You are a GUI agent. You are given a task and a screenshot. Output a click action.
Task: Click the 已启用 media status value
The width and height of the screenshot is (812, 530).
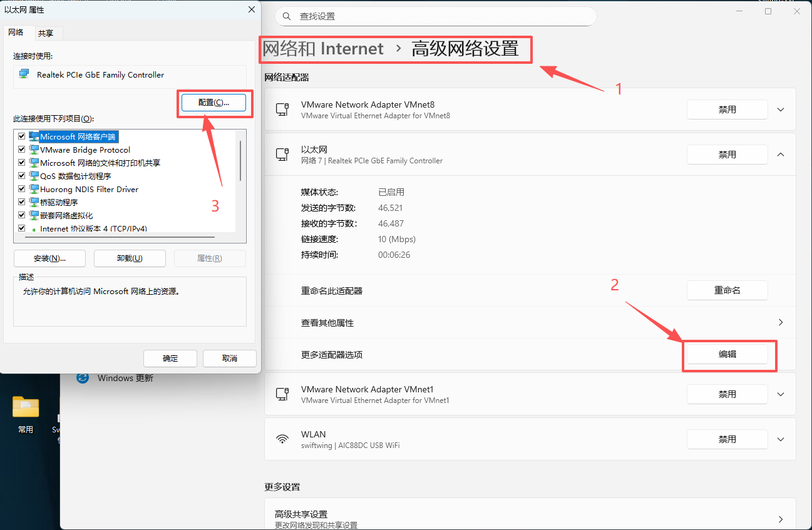[x=391, y=192]
